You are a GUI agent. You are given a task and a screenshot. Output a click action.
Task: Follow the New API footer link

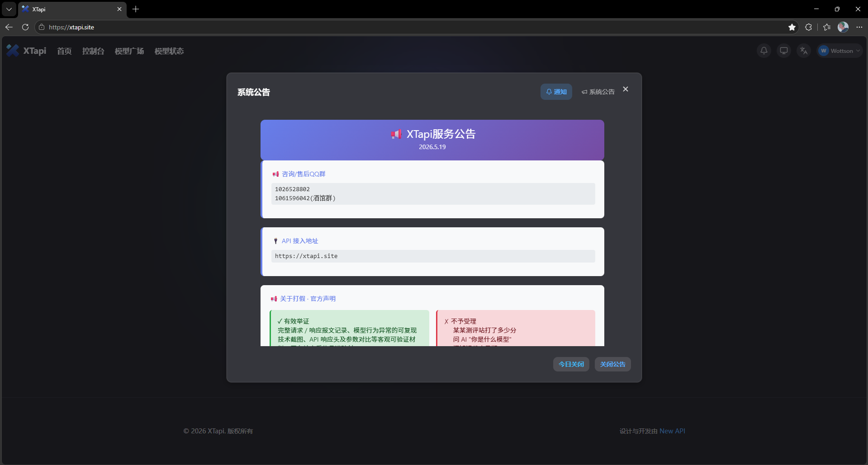[672, 431]
